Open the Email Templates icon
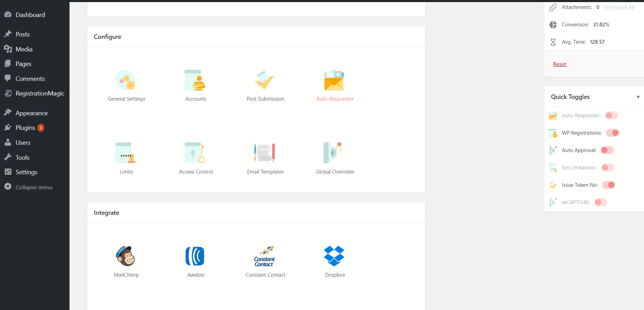This screenshot has width=644, height=310. (264, 153)
